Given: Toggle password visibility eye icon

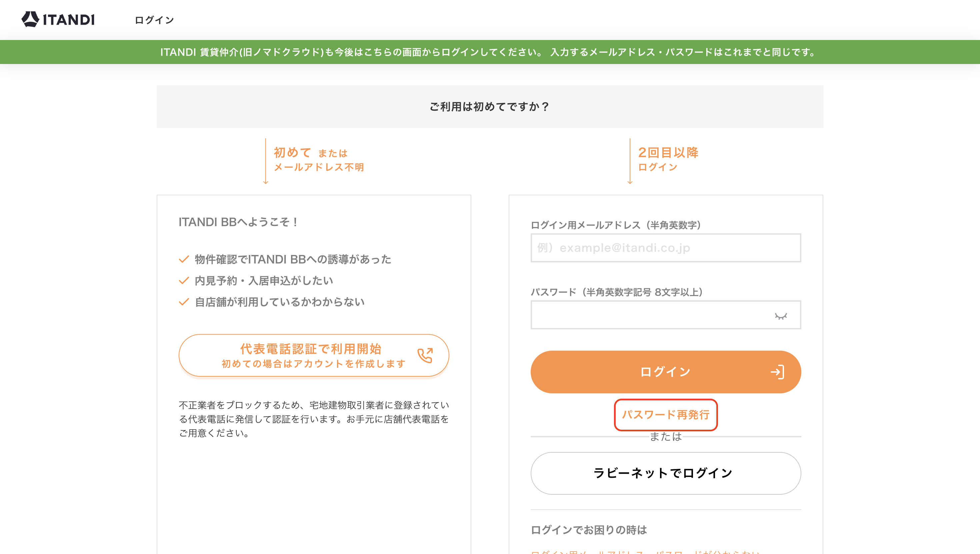Looking at the screenshot, I should click(x=781, y=316).
